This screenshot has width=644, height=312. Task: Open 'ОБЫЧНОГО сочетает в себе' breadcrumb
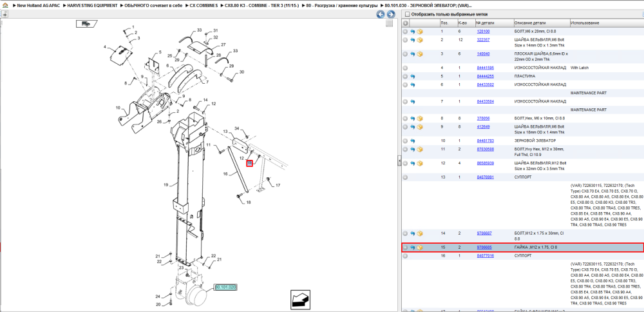153,6
